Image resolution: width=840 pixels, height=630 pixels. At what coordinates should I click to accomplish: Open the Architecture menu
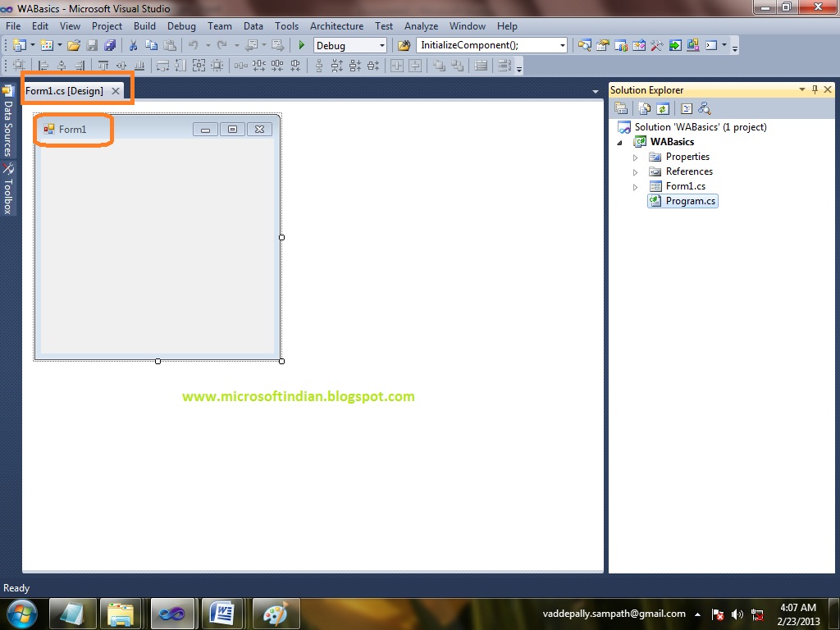(336, 25)
